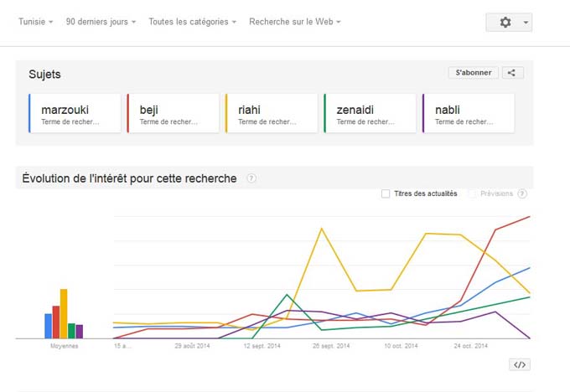Click help icon next to Prévisions
Screen dimensions: 570x392
click(x=522, y=193)
